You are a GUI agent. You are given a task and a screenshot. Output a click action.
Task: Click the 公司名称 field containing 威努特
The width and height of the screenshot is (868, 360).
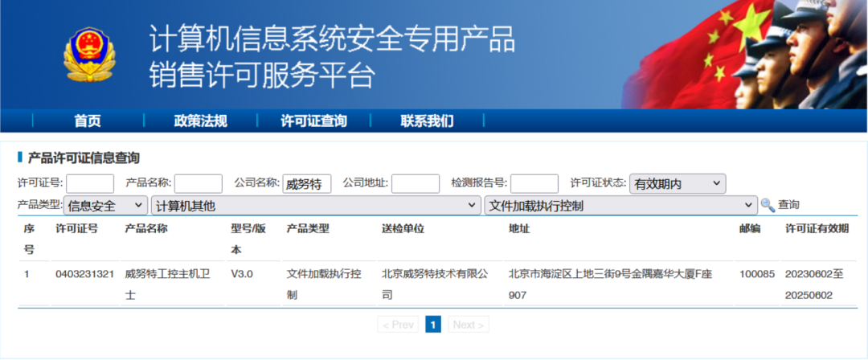pyautogui.click(x=307, y=184)
